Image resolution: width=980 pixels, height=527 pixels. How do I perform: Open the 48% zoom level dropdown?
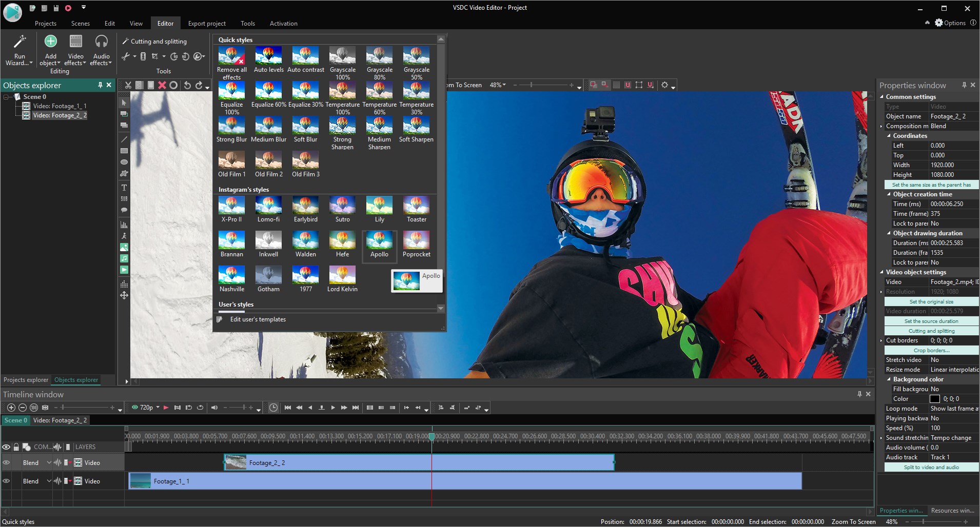click(504, 85)
